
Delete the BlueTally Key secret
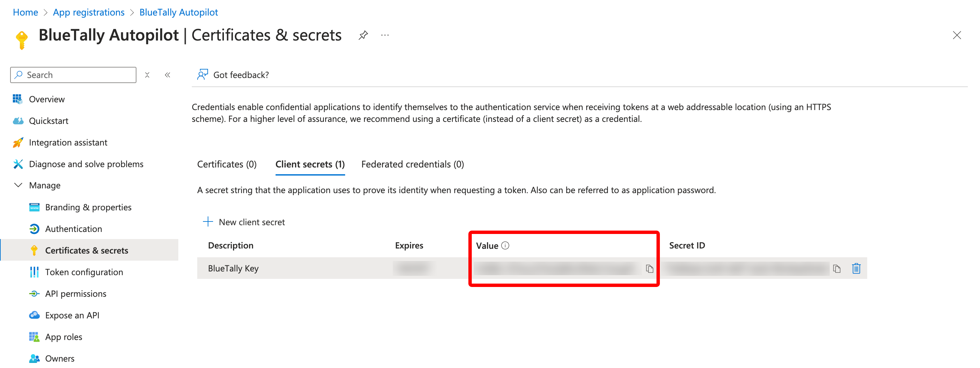tap(856, 268)
